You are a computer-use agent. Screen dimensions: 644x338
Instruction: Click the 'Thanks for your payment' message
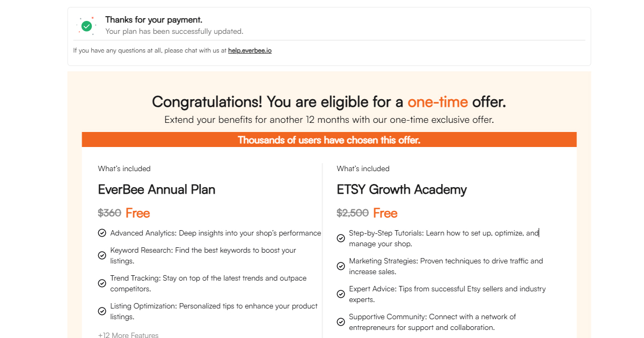(x=153, y=20)
